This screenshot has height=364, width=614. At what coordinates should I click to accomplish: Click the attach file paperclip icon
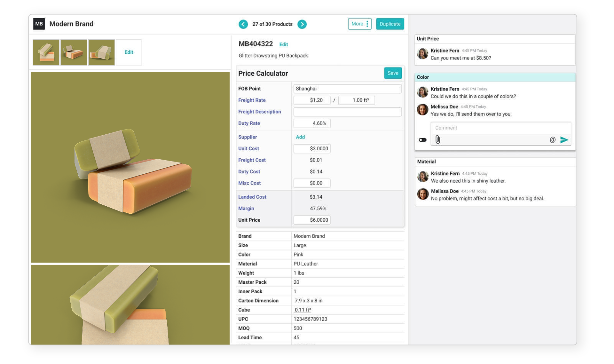coord(438,139)
